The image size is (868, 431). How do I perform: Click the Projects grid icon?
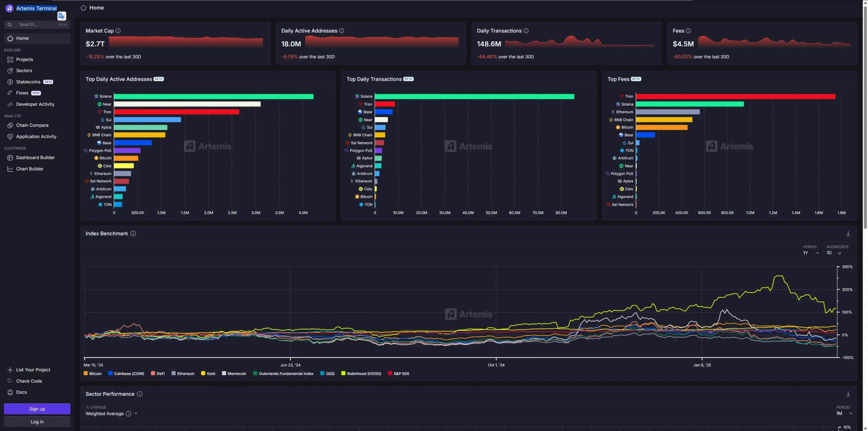[10, 59]
